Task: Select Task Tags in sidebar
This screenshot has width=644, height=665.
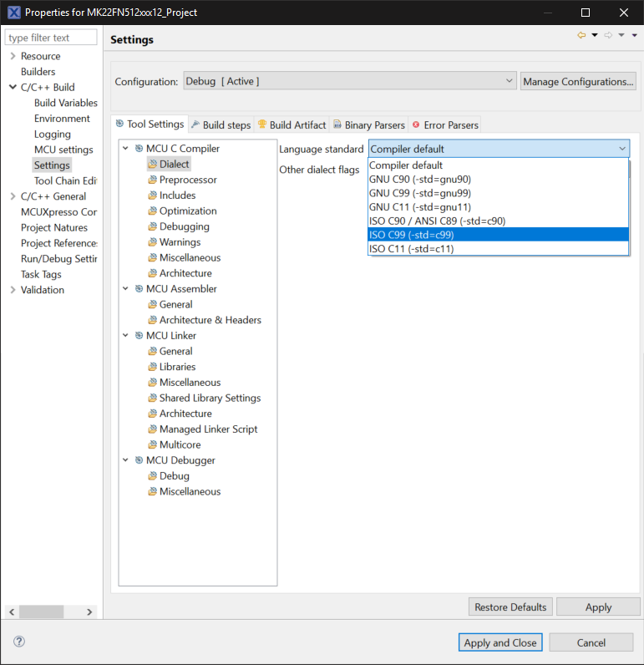Action: point(41,274)
